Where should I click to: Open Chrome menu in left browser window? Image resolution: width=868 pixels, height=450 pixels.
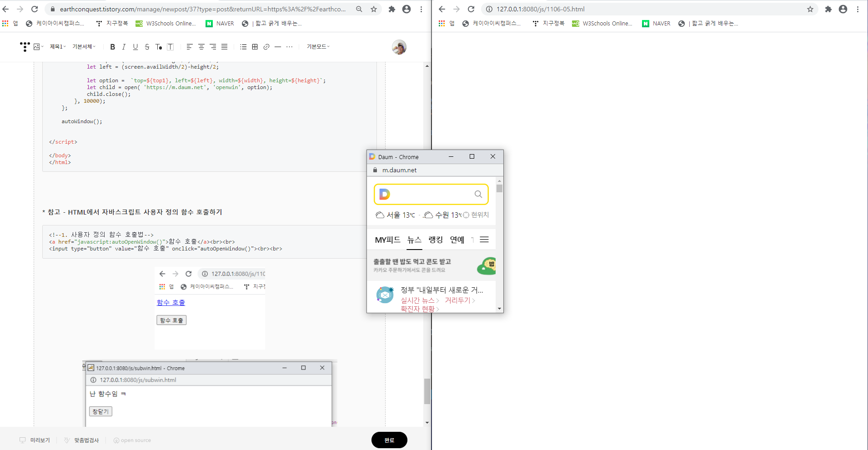tap(421, 9)
